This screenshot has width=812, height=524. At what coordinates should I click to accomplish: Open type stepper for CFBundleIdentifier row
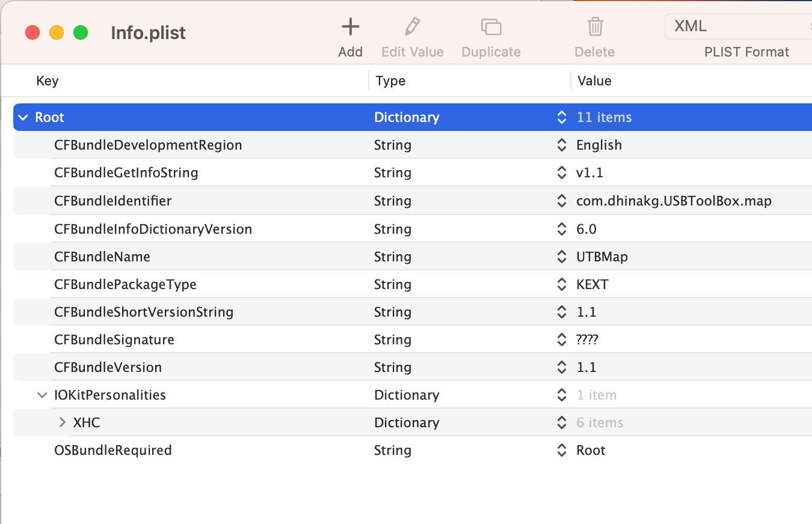562,201
